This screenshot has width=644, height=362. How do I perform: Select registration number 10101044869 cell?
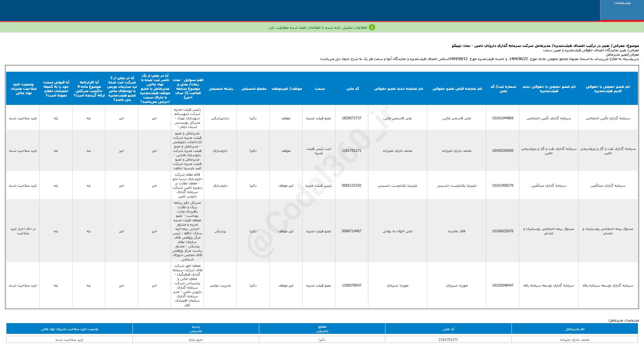click(x=502, y=118)
